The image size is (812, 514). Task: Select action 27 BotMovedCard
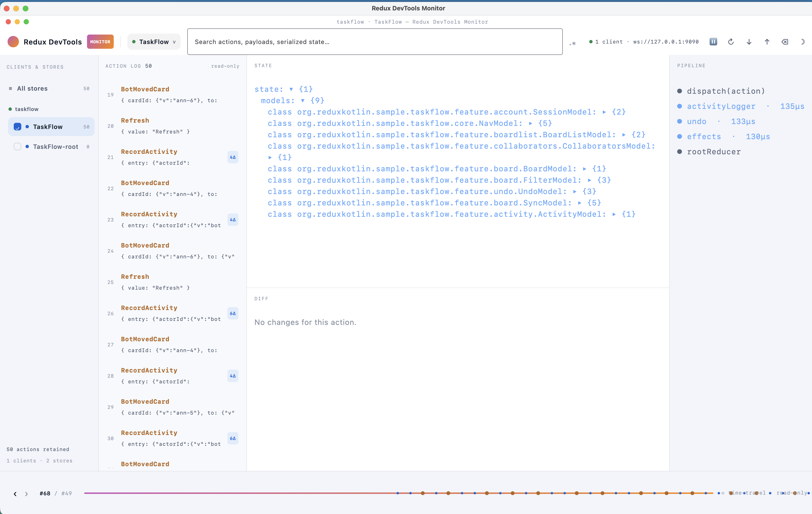[173, 345]
